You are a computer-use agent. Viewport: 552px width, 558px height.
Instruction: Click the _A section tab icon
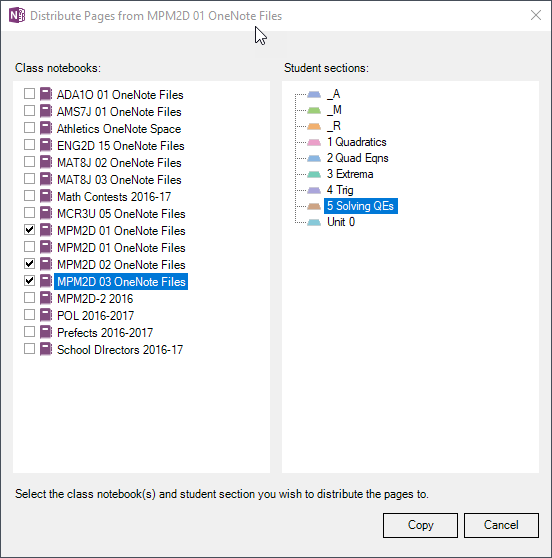click(x=314, y=94)
